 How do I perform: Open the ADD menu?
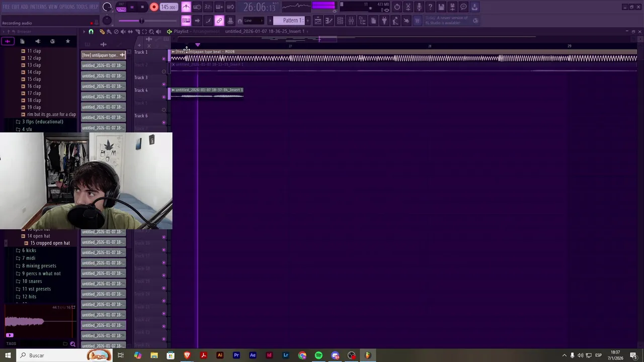[x=24, y=7]
